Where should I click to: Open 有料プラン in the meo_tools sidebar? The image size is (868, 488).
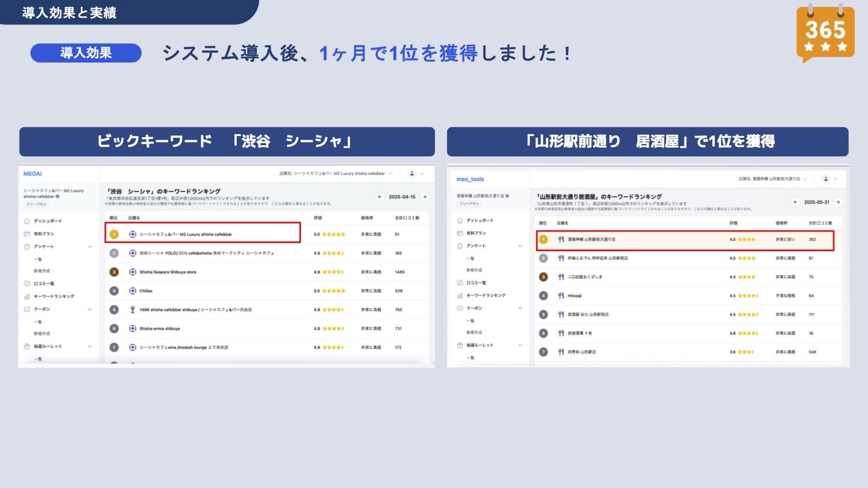point(476,233)
